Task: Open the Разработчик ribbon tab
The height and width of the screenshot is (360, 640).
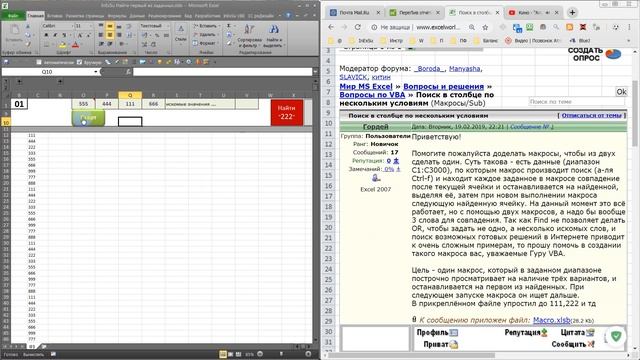Action: tap(207, 16)
